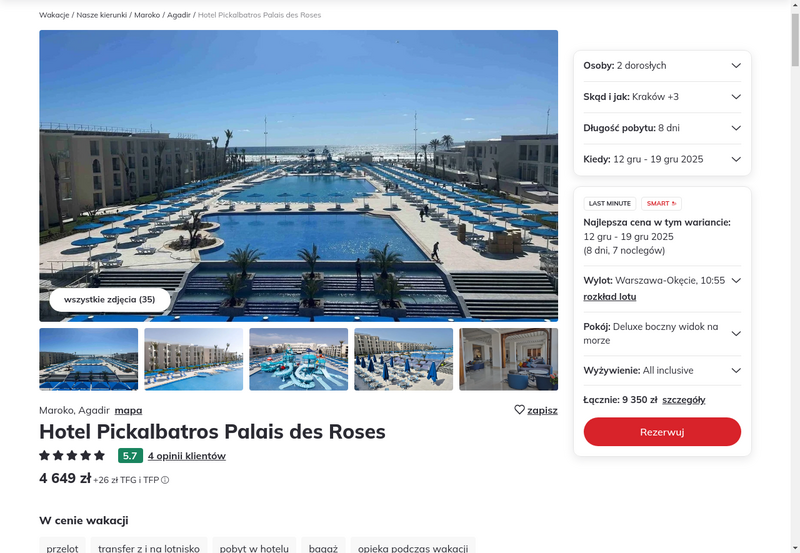This screenshot has height=553, width=800.
Task: Select the water slides thumbnail photo
Action: point(298,359)
